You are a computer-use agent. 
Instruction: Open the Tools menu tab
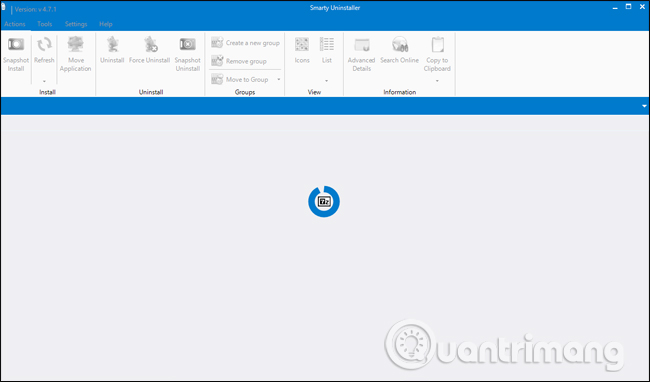click(x=45, y=24)
